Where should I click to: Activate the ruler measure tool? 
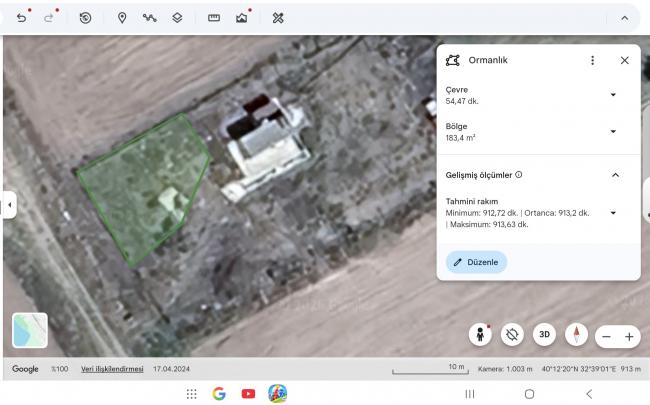point(214,18)
